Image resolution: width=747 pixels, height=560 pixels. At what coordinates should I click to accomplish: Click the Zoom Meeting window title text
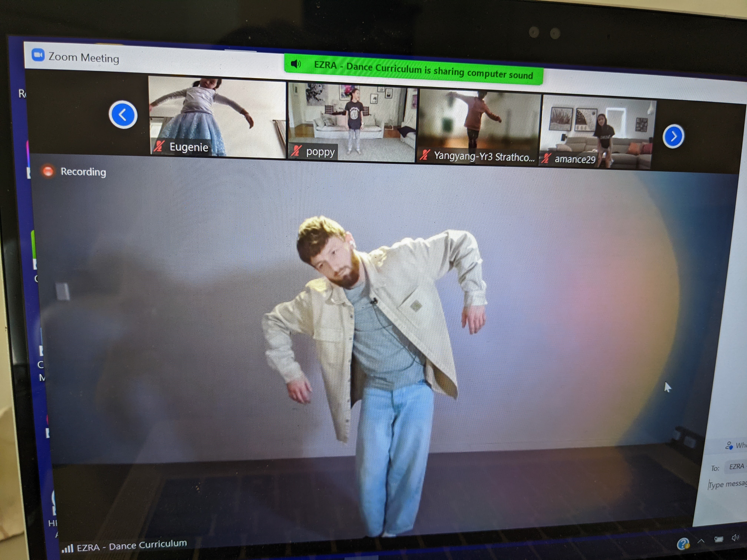(84, 57)
